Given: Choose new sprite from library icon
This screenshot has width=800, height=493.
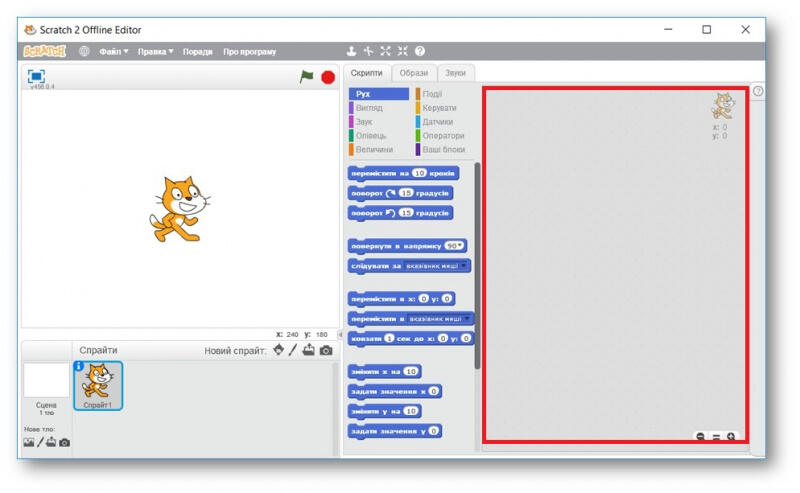Looking at the screenshot, I should (279, 350).
